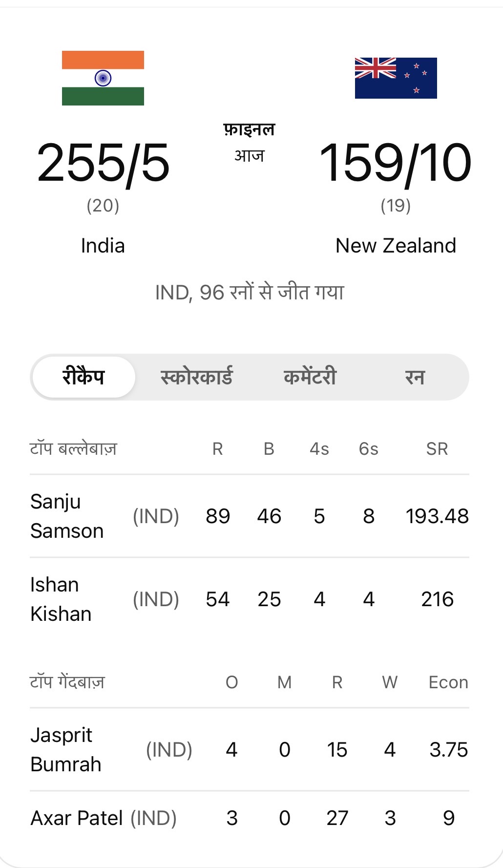Open Jasprit Bumrah bowler row
This screenshot has height=868, width=503.
[x=250, y=750]
